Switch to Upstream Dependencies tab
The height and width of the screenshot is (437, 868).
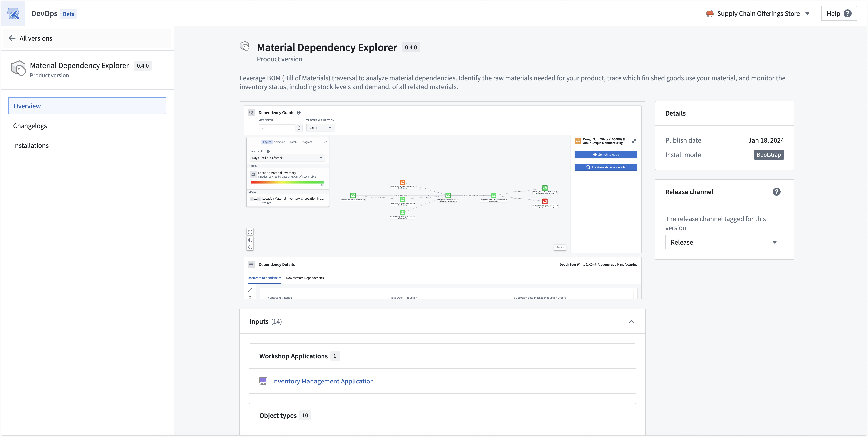(265, 278)
